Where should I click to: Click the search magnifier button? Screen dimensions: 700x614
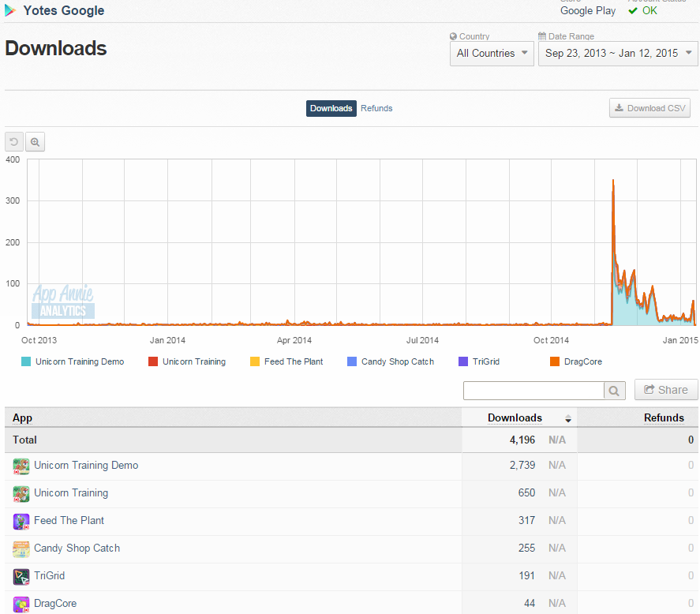coord(614,391)
